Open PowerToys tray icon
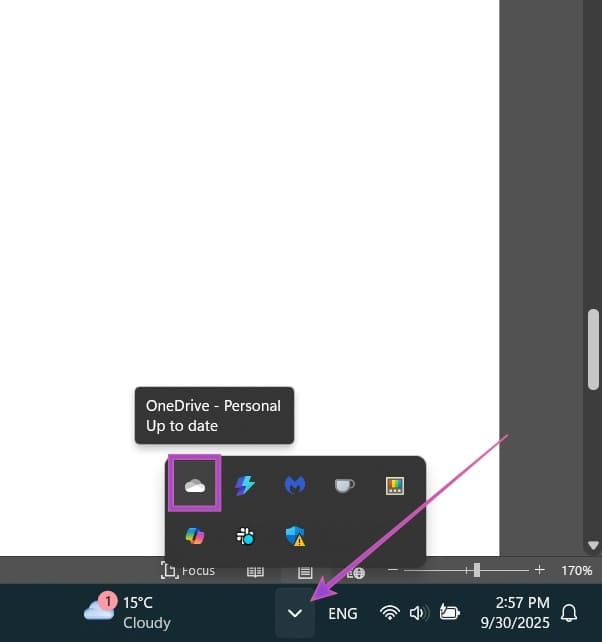 pyautogui.click(x=395, y=485)
